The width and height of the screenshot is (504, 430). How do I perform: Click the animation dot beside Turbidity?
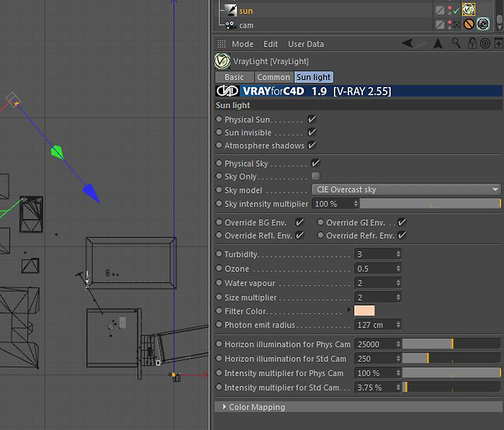[219, 253]
